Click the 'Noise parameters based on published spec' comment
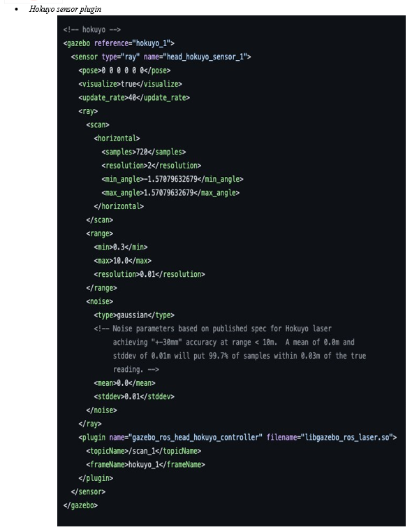 click(230, 349)
